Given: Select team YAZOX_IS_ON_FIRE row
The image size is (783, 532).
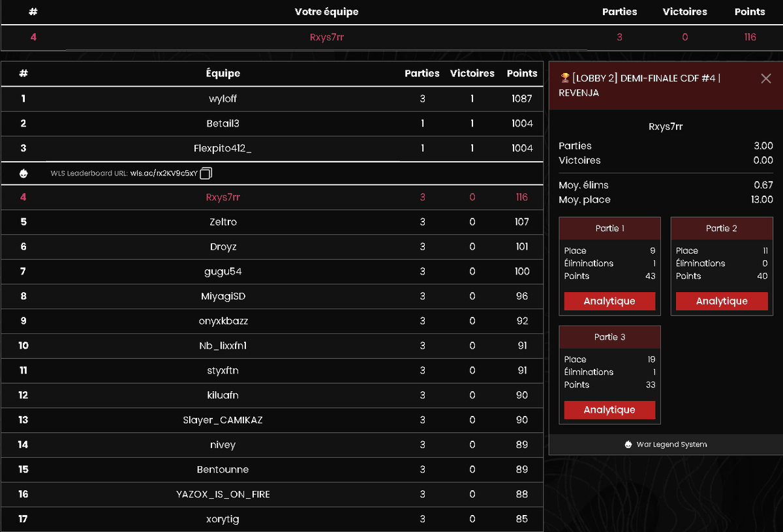Looking at the screenshot, I should click(272, 495).
